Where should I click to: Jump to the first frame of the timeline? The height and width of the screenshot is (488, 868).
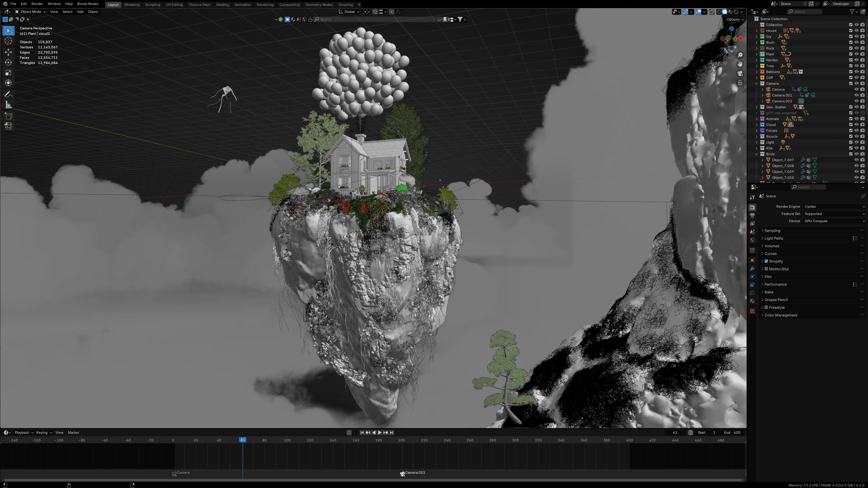coord(362,433)
